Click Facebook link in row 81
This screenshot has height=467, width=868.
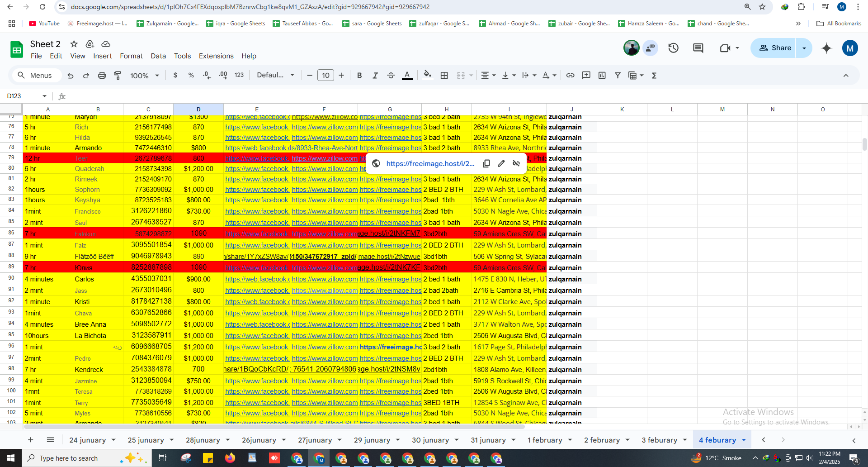coord(257,179)
